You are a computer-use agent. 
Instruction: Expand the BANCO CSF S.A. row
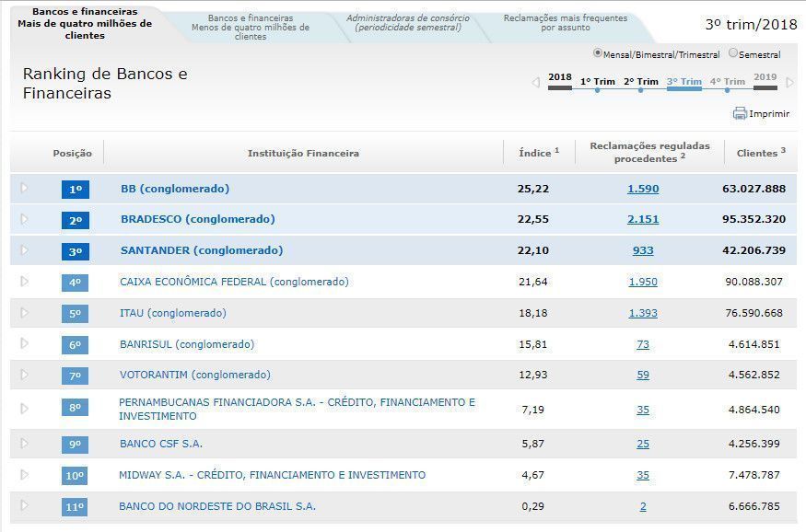(x=23, y=443)
